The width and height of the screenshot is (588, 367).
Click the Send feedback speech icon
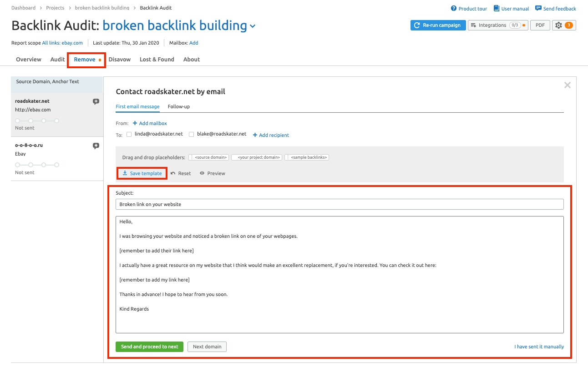coord(538,9)
